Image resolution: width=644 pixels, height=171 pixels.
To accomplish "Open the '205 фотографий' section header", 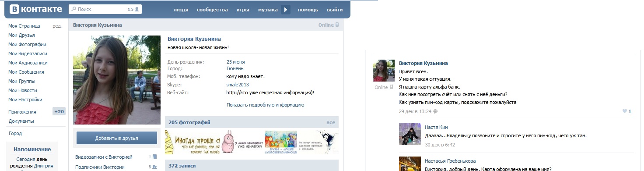I will click(189, 122).
